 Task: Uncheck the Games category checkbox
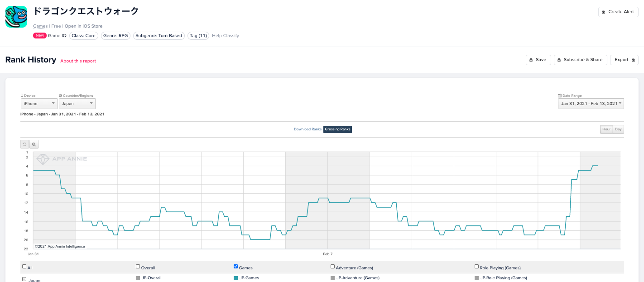236,267
